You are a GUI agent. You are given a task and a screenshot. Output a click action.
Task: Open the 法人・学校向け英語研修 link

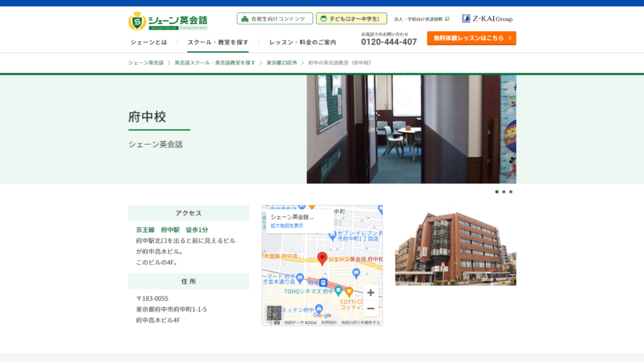(422, 19)
